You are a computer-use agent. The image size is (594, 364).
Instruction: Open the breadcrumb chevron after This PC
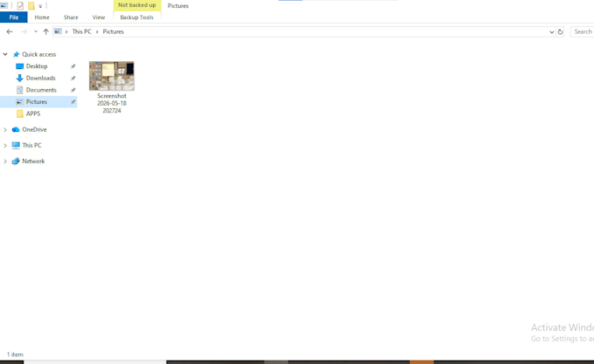97,31
